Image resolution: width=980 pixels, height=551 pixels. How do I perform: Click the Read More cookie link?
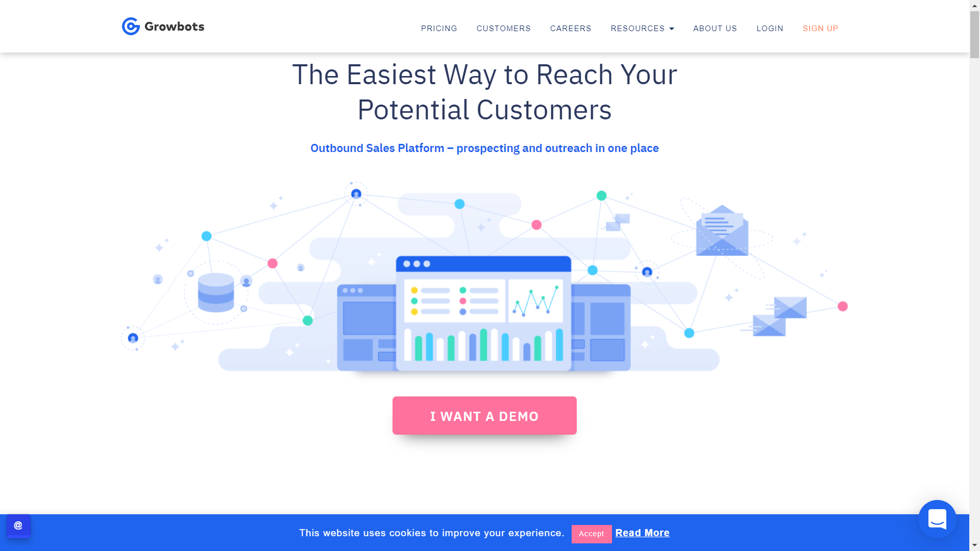coord(642,533)
